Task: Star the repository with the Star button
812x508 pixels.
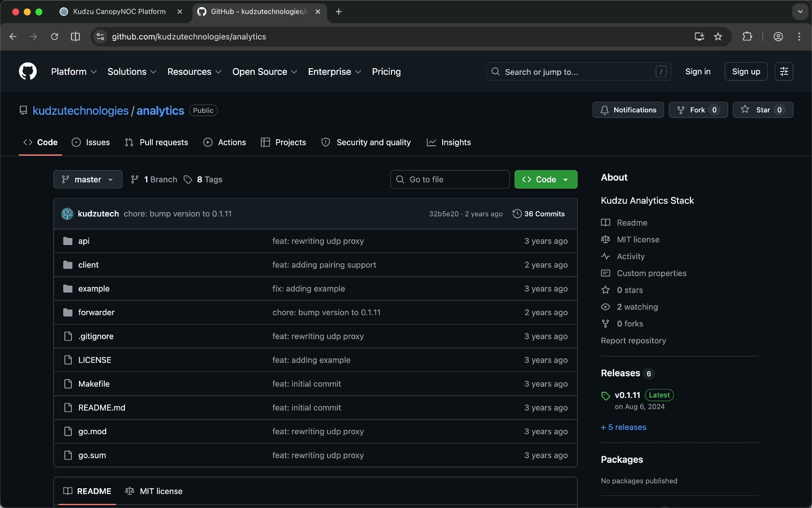Action: tap(763, 110)
